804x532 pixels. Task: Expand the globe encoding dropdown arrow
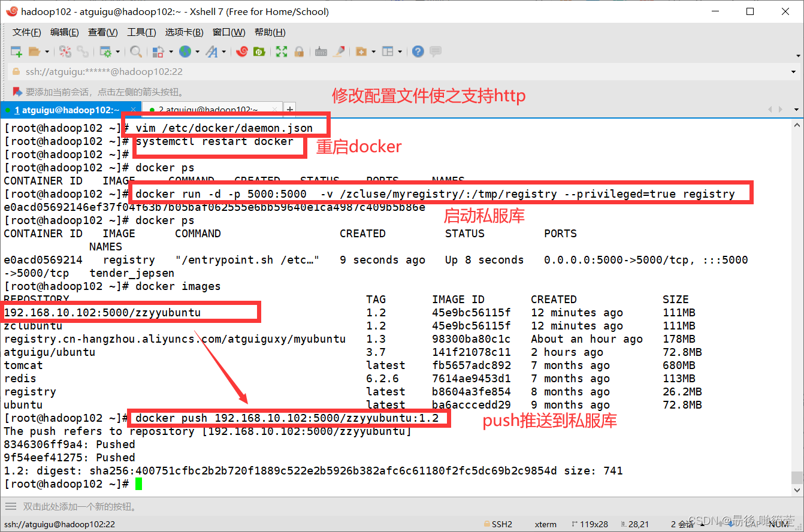[197, 52]
